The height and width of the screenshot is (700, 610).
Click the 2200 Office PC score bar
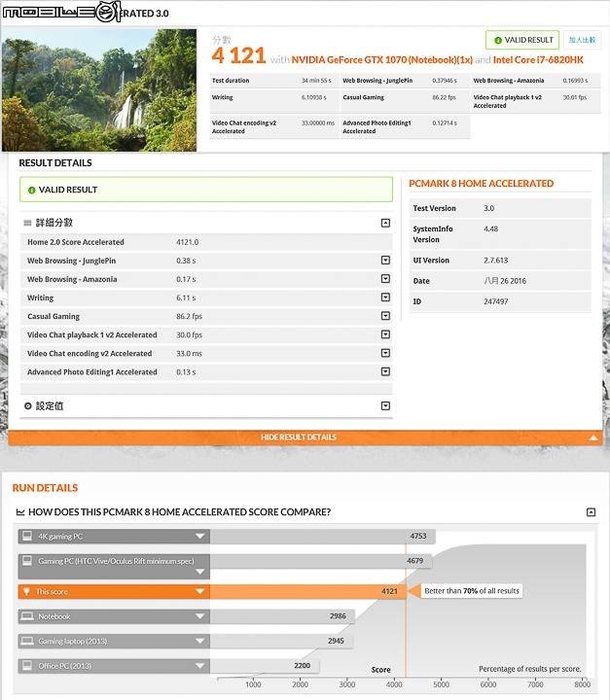[265, 666]
